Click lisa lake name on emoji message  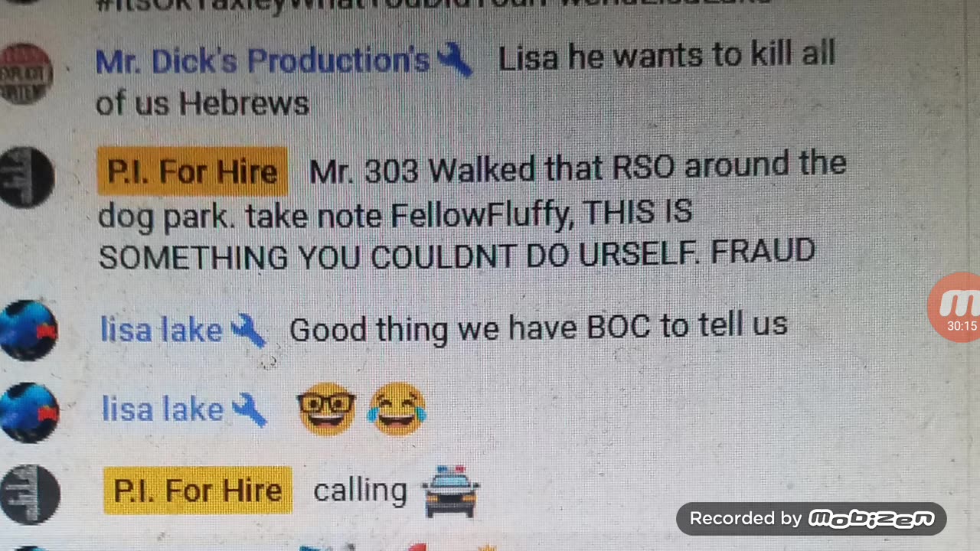click(162, 409)
